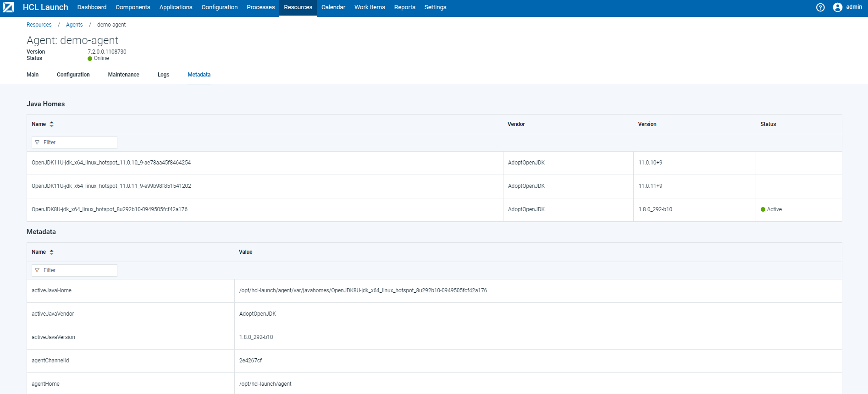Switch to the Configuration agent tab
Screen dimensions: 868x394
click(x=73, y=75)
